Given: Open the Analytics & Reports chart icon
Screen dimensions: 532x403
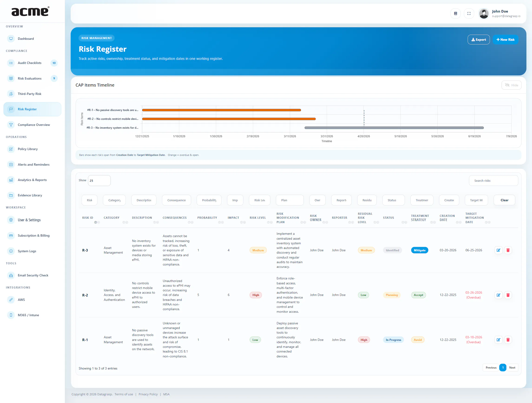Looking at the screenshot, I should pyautogui.click(x=11, y=180).
